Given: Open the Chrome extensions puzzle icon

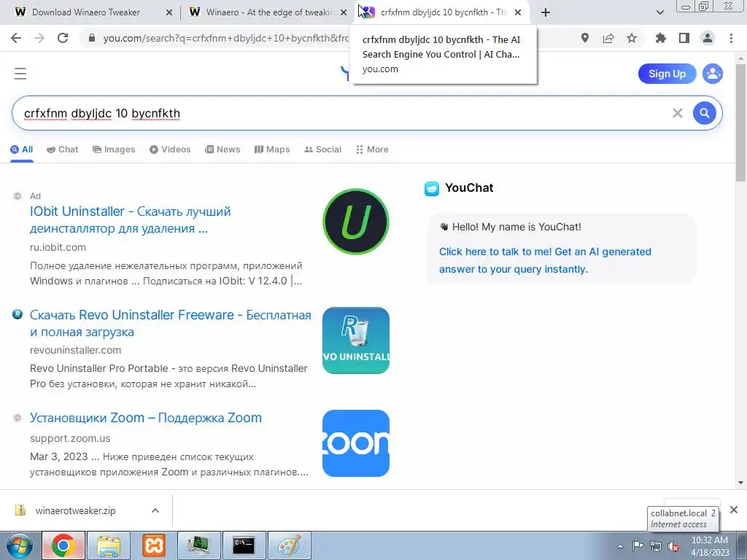Looking at the screenshot, I should pyautogui.click(x=661, y=38).
